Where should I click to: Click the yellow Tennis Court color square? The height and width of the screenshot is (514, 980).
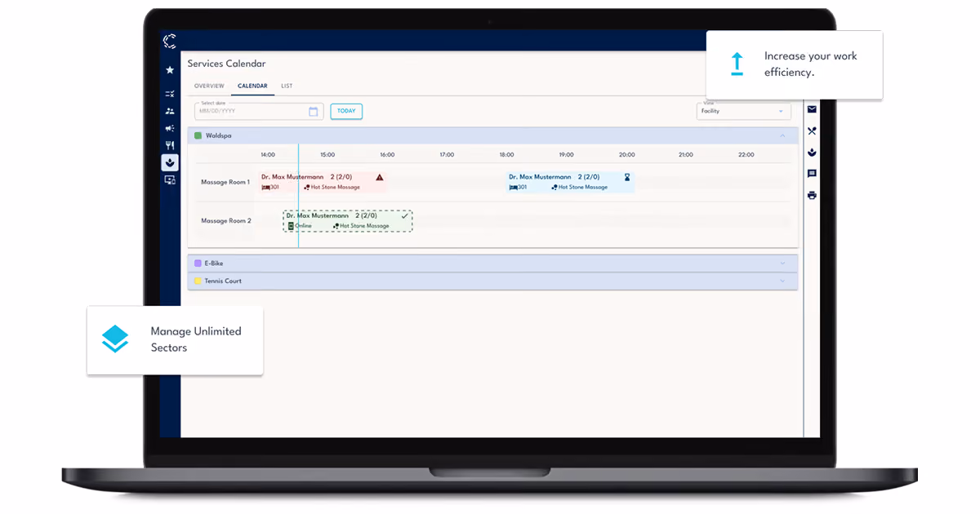tap(198, 281)
